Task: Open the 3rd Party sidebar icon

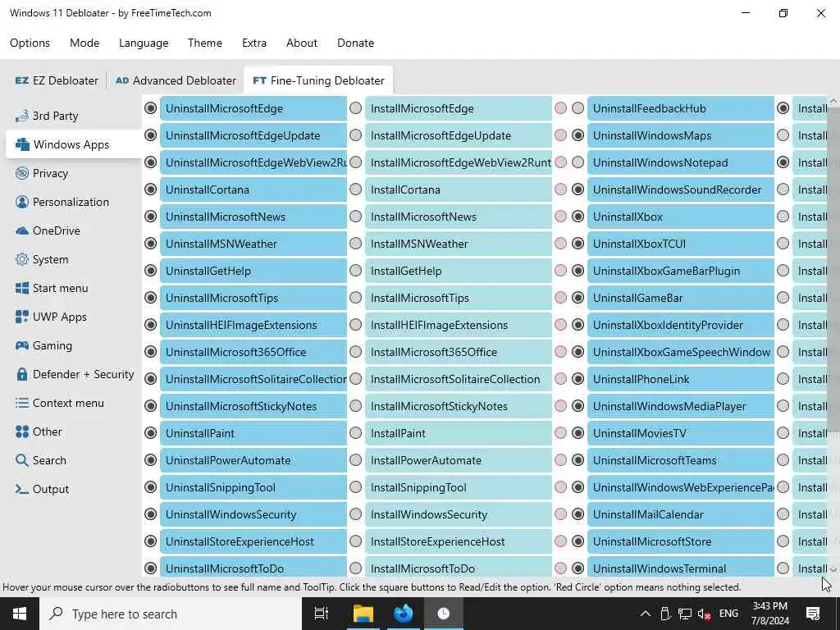Action: (x=22, y=116)
